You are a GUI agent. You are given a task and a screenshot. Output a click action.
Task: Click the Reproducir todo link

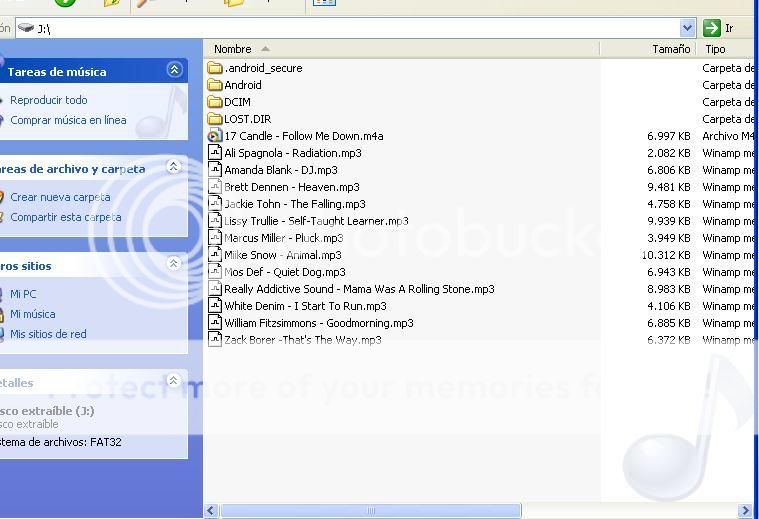tap(48, 100)
